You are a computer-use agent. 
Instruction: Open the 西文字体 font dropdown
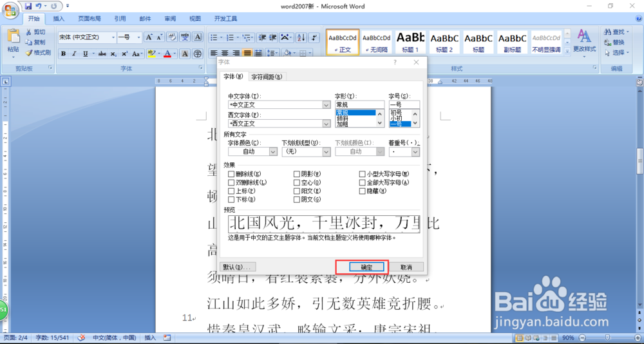click(327, 123)
